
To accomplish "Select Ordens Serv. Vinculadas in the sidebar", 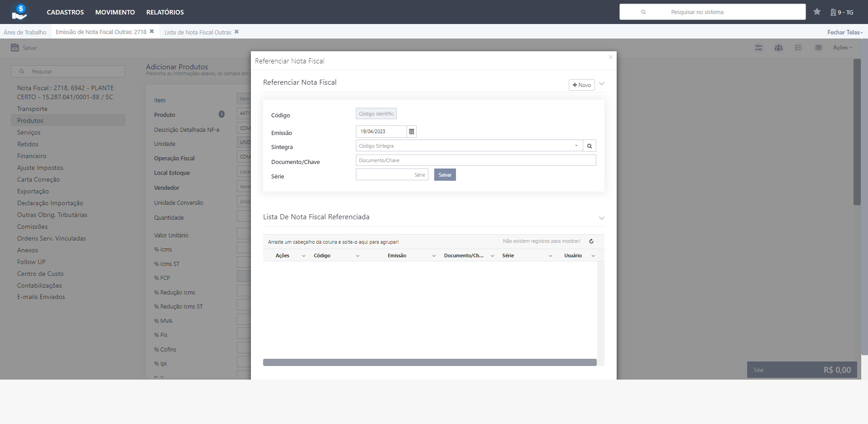I will click(52, 238).
